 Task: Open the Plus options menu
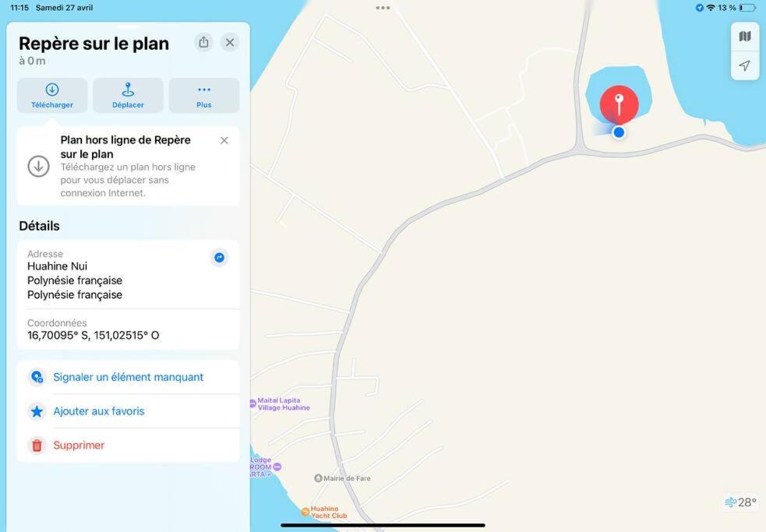(204, 96)
